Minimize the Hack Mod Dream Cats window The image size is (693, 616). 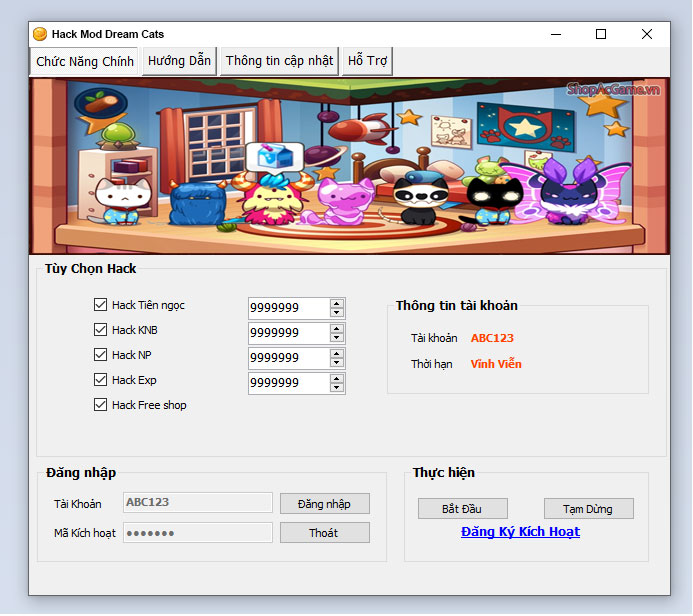click(x=556, y=34)
